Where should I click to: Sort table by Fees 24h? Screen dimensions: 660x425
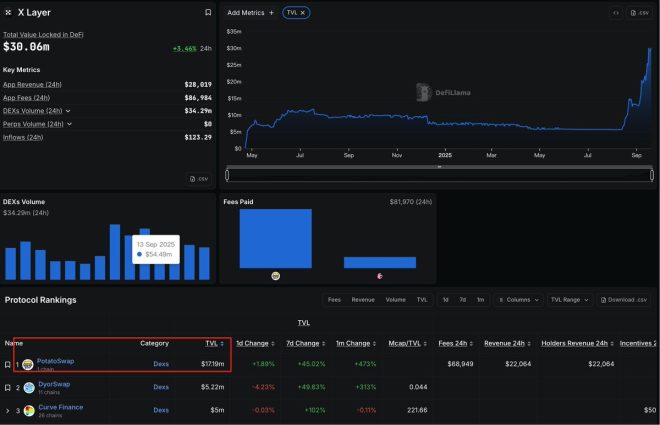(455, 343)
